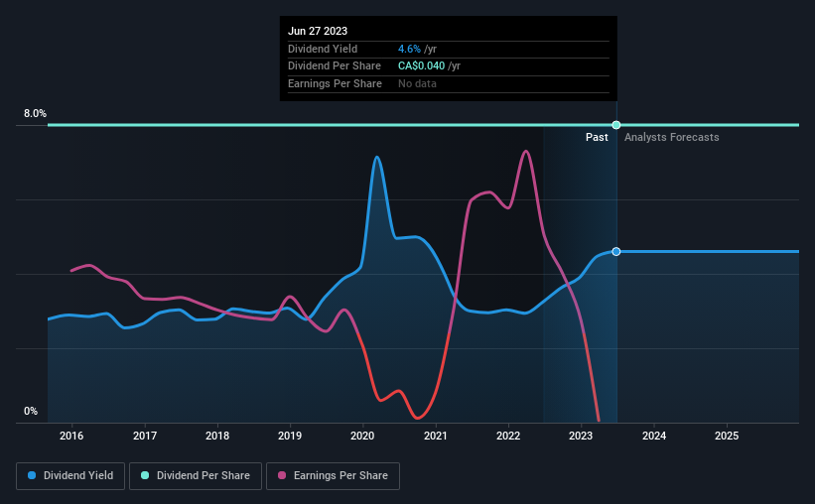Screen dimensions: 815x504
Task: Click the 2024 x-axis label
Action: pyautogui.click(x=654, y=436)
